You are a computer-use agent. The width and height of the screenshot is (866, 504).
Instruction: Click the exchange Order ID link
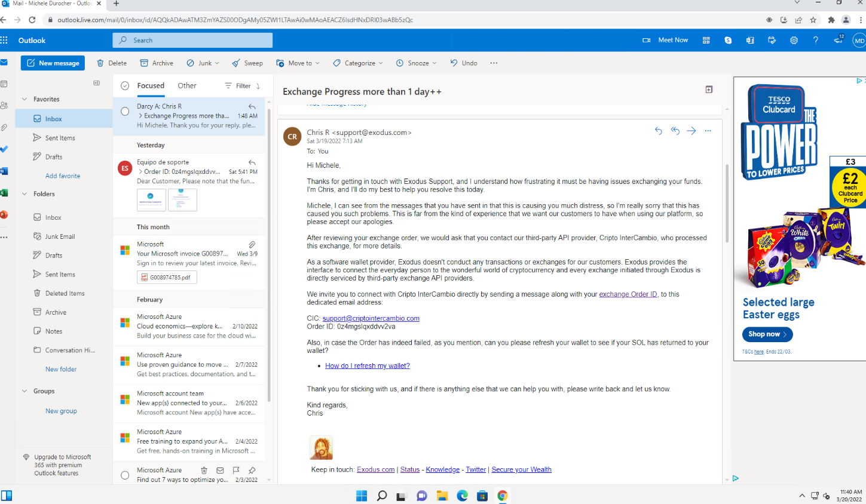(x=628, y=294)
